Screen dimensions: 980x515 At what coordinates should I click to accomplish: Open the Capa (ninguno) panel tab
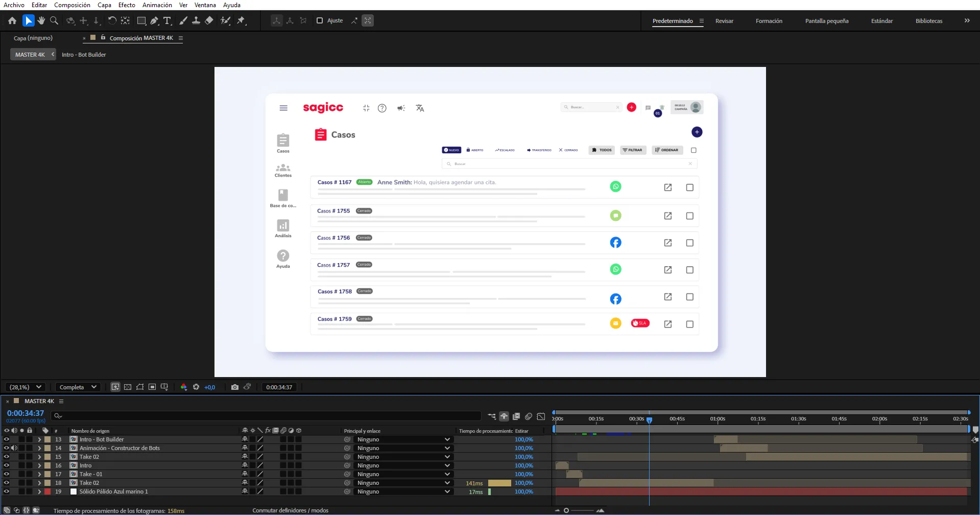click(x=33, y=38)
